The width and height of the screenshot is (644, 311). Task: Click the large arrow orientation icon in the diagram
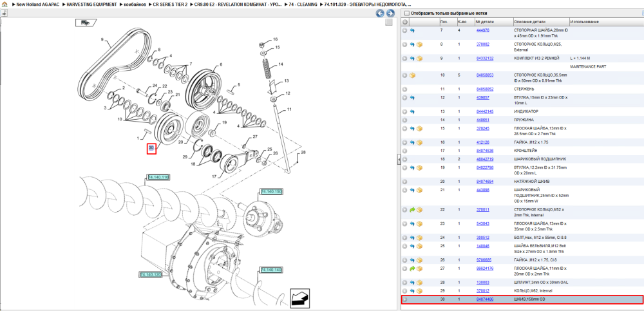300,298
